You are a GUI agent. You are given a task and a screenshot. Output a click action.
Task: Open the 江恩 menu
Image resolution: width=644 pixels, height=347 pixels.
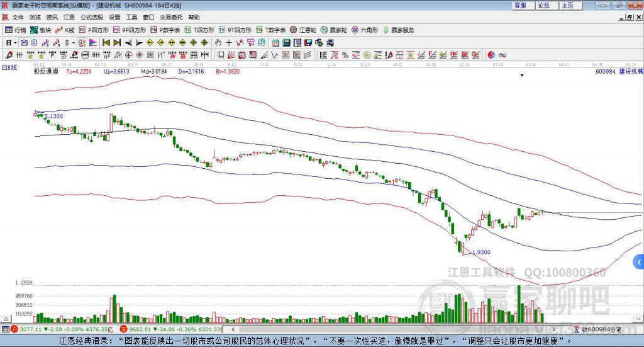(x=69, y=17)
